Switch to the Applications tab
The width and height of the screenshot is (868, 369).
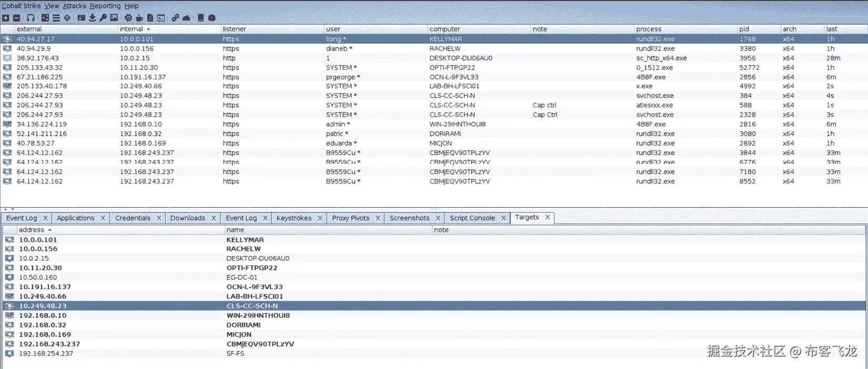pyautogui.click(x=75, y=218)
